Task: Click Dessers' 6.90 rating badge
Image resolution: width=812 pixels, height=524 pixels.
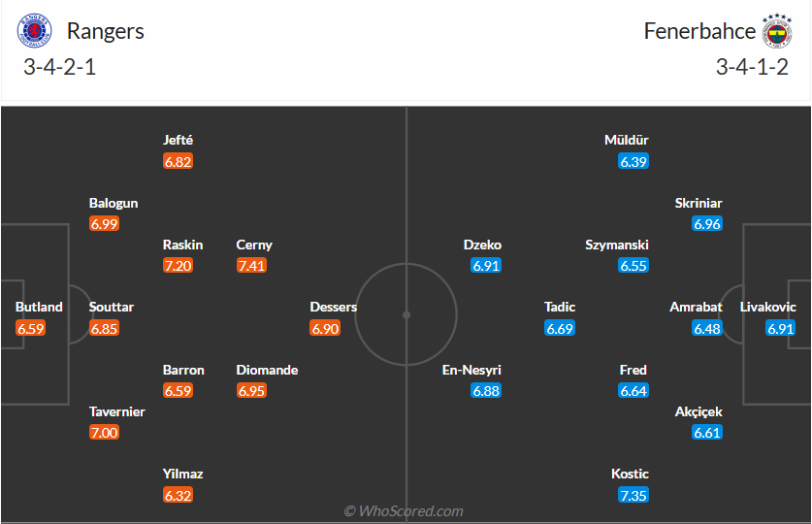Action: tap(325, 328)
